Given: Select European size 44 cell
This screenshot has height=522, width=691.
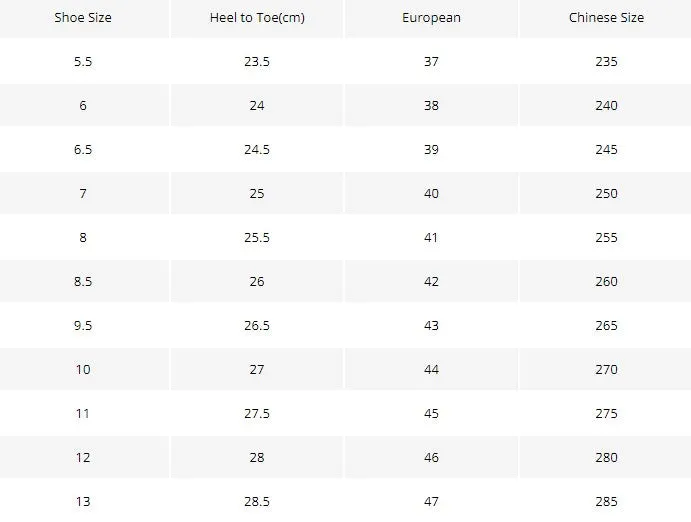Looking at the screenshot, I should tap(431, 369).
